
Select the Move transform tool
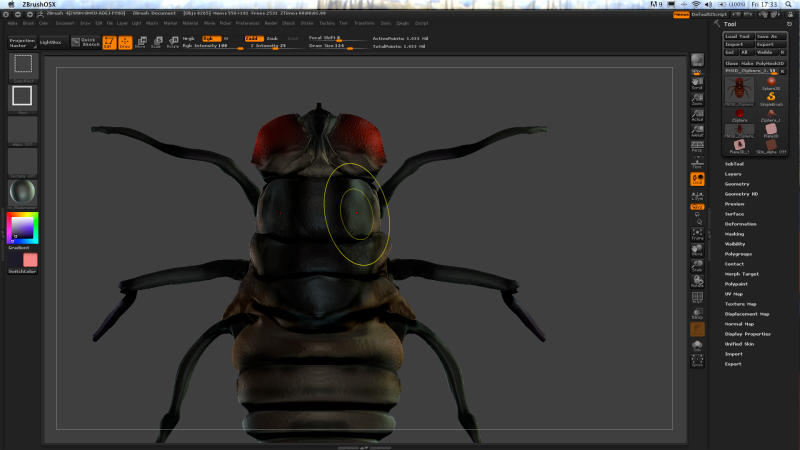point(140,42)
